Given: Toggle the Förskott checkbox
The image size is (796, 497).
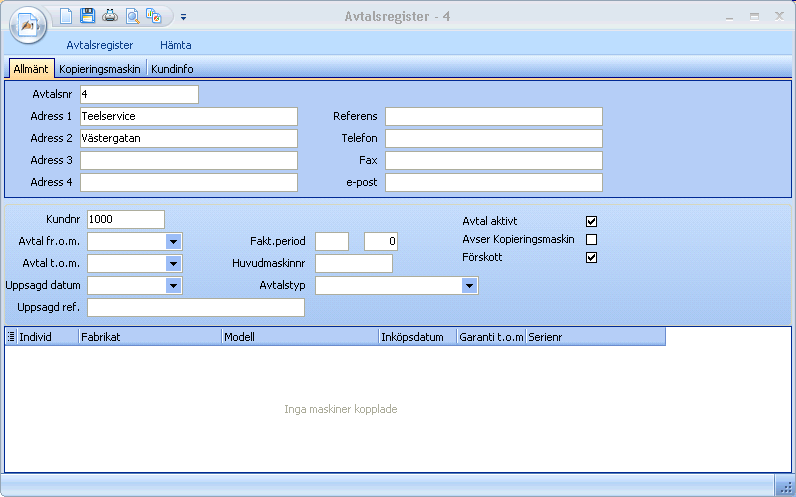Looking at the screenshot, I should (591, 257).
